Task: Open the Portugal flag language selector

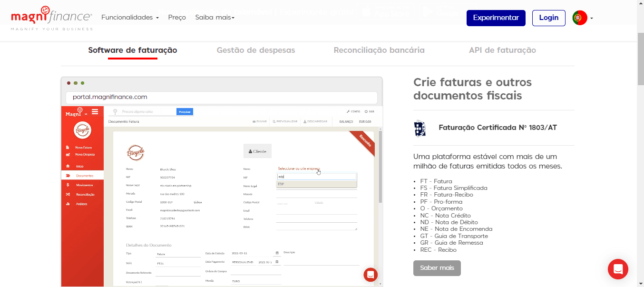Action: tap(583, 18)
